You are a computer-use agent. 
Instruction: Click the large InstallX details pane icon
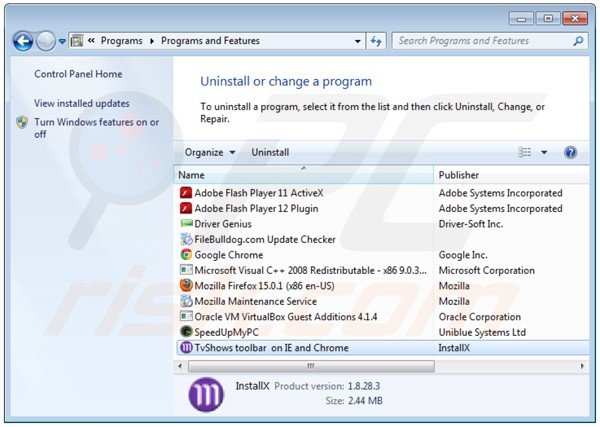point(206,394)
